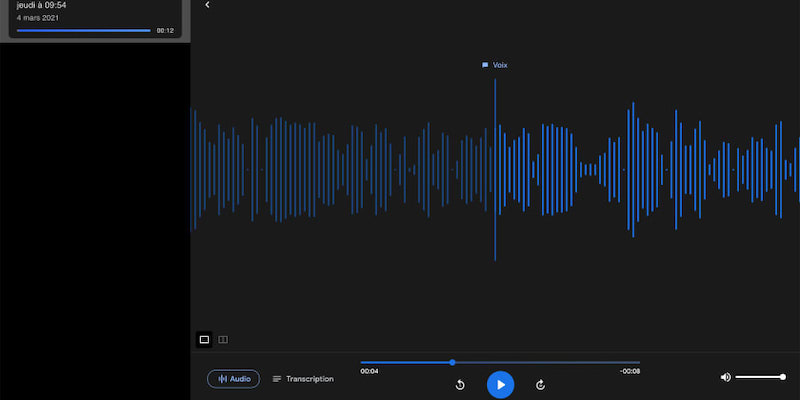Screen dimensions: 800x400
Task: Select the single-pane layout icon
Action: pyautogui.click(x=204, y=339)
